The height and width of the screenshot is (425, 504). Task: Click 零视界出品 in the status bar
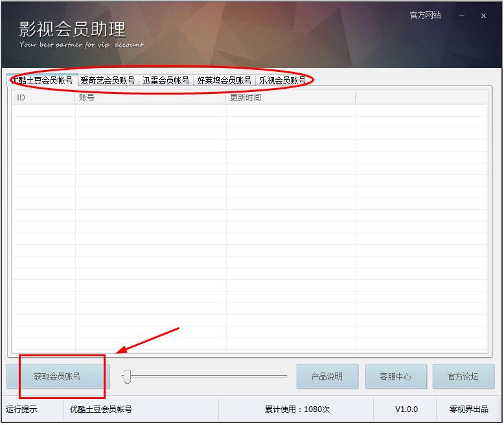469,409
